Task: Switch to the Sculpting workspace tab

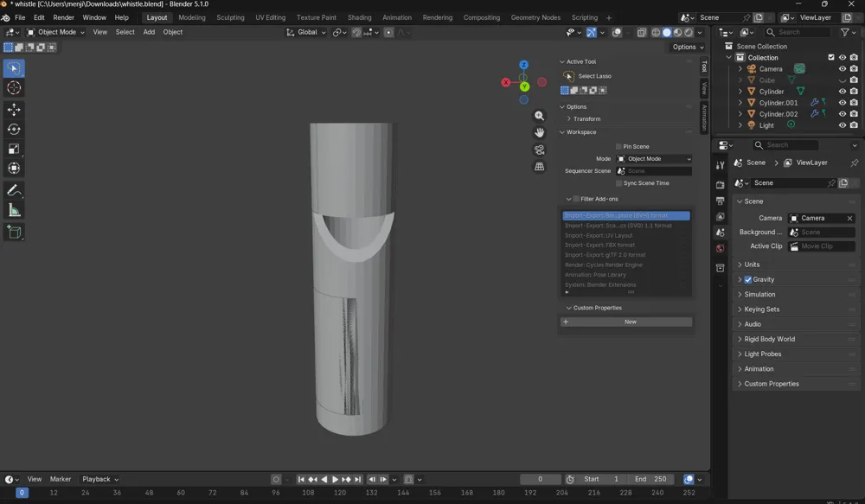Action: point(230,17)
